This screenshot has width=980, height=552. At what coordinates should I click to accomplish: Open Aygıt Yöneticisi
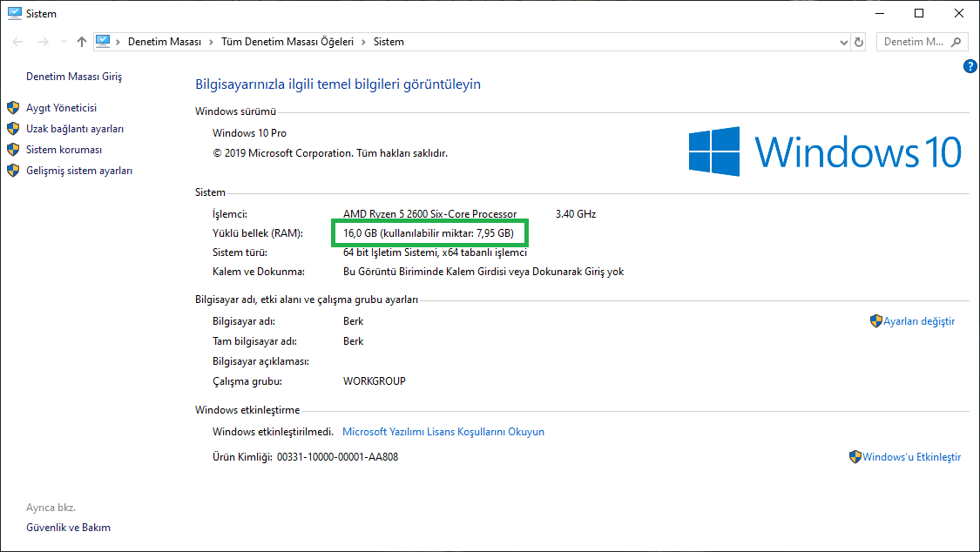coord(61,108)
